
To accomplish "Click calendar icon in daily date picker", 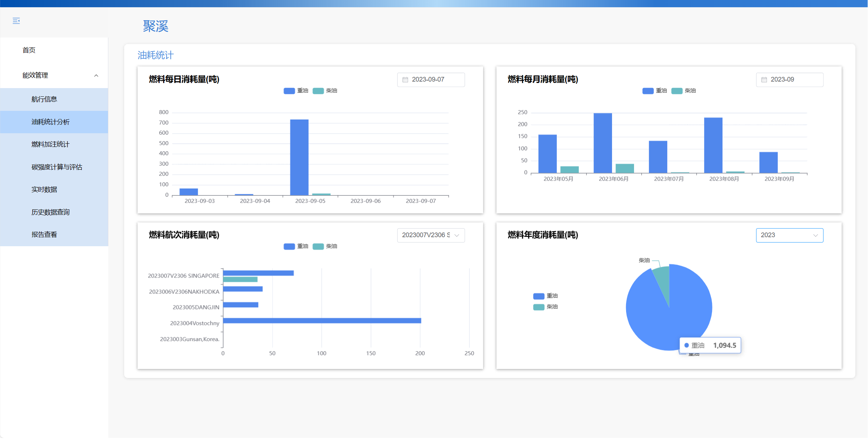I will (x=405, y=80).
